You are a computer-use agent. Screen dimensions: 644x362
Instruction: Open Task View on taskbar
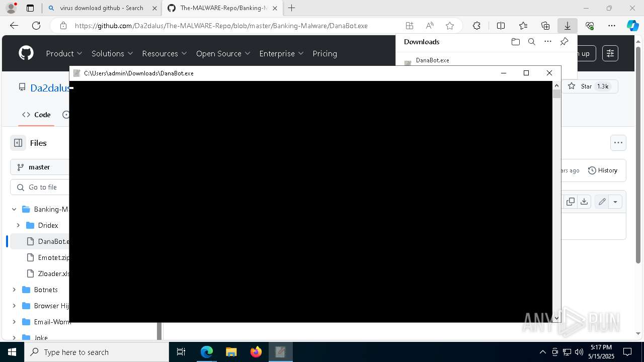pyautogui.click(x=181, y=352)
